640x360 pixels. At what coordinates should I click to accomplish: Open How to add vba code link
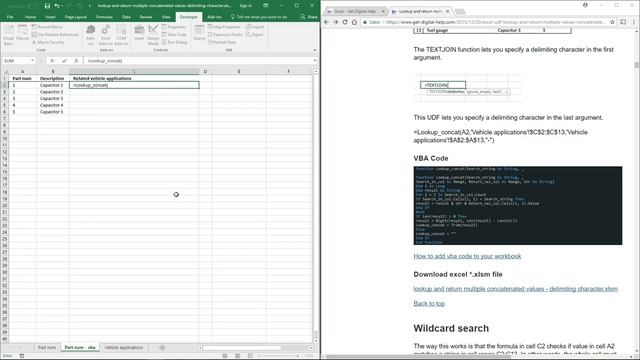click(x=467, y=256)
